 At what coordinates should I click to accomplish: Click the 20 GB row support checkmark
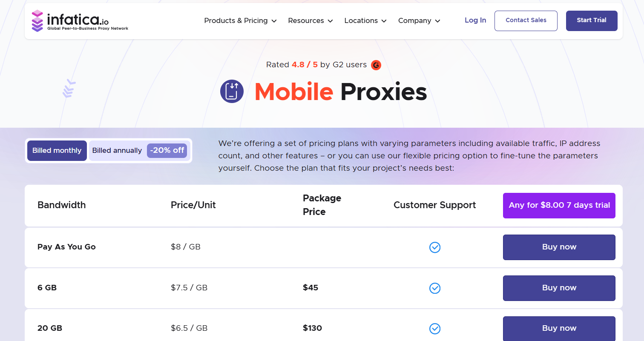(434, 329)
